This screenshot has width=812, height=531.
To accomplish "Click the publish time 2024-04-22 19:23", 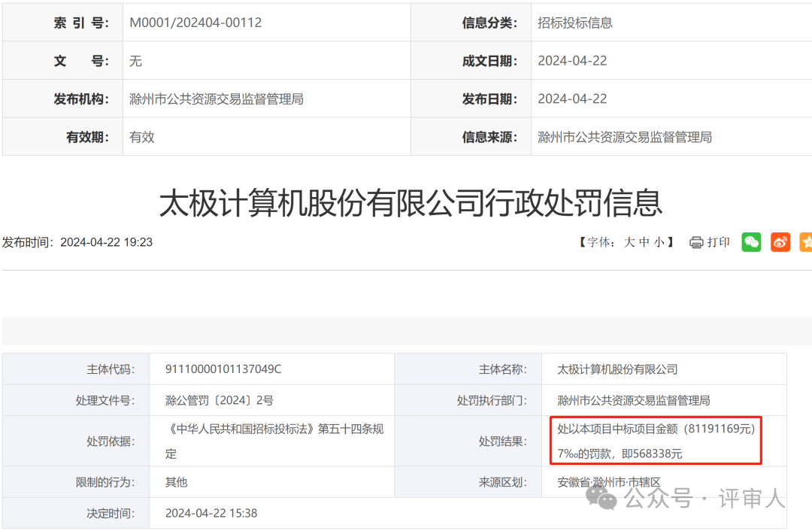I will point(106,242).
